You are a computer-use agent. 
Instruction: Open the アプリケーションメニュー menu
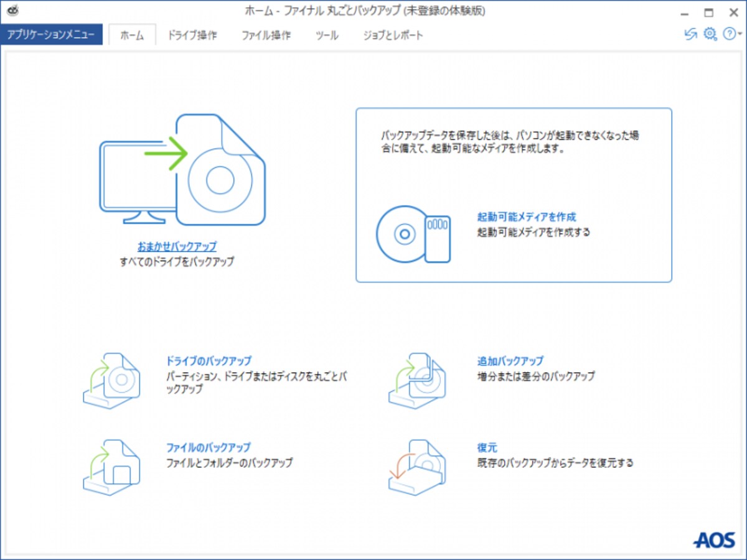(x=51, y=35)
